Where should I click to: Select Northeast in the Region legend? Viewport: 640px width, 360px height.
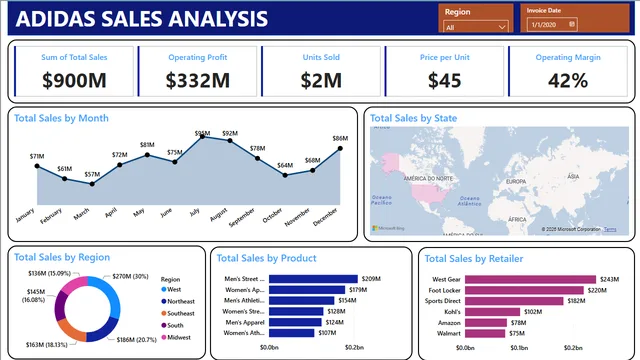[178, 302]
